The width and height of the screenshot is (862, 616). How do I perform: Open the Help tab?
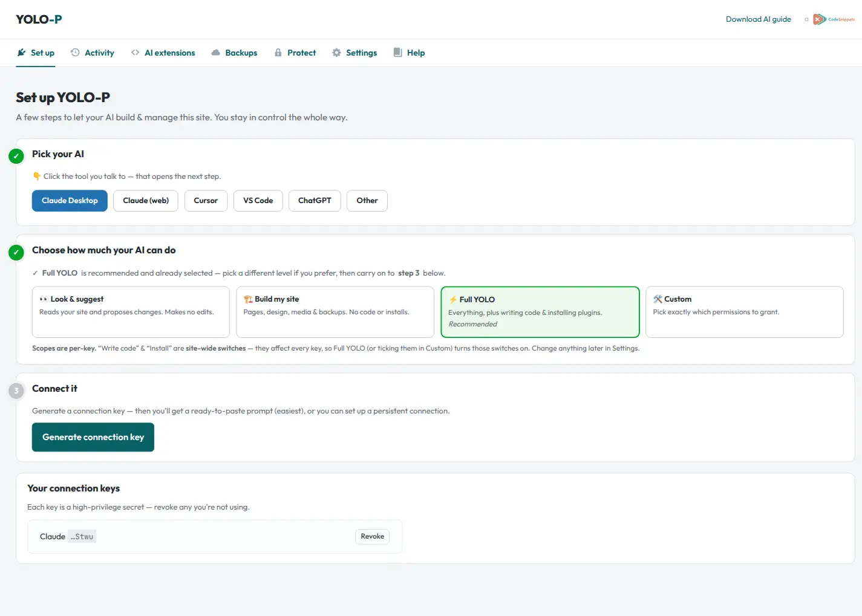point(409,53)
